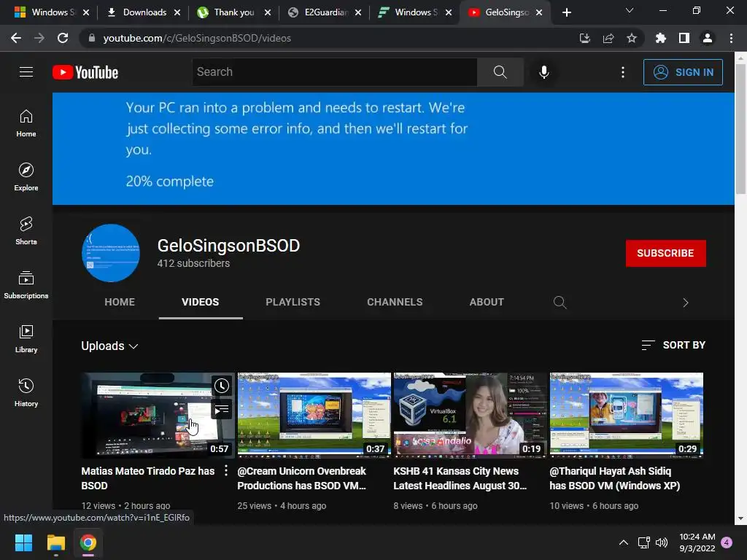Open YouTube settings three-dot menu
This screenshot has width=747, height=560.
(x=623, y=72)
